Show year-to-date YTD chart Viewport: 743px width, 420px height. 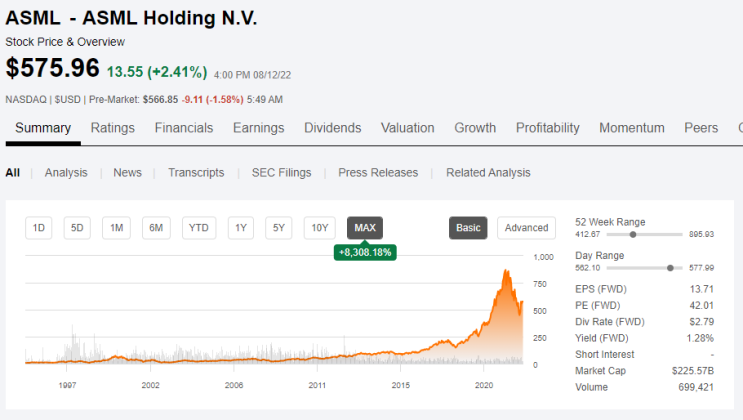(x=199, y=228)
